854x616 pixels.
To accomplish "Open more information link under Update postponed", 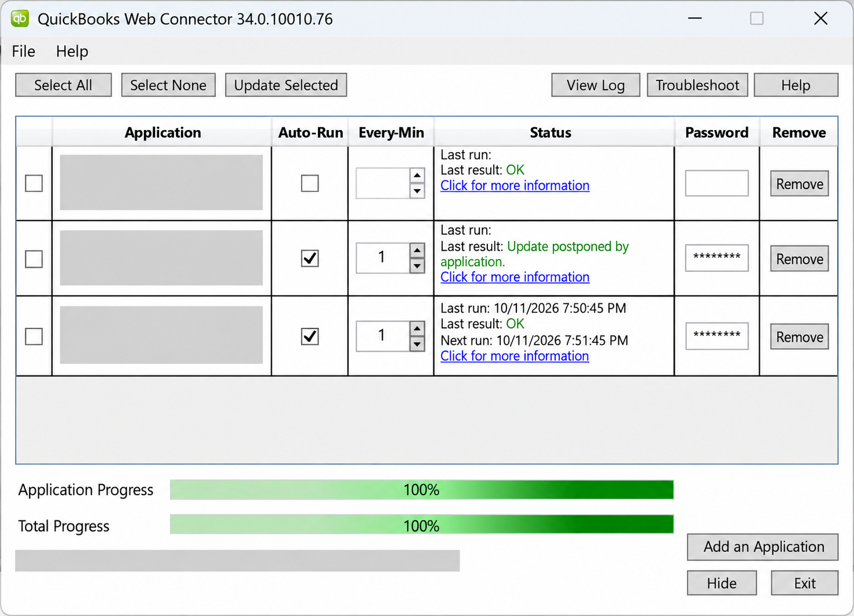I will [515, 277].
